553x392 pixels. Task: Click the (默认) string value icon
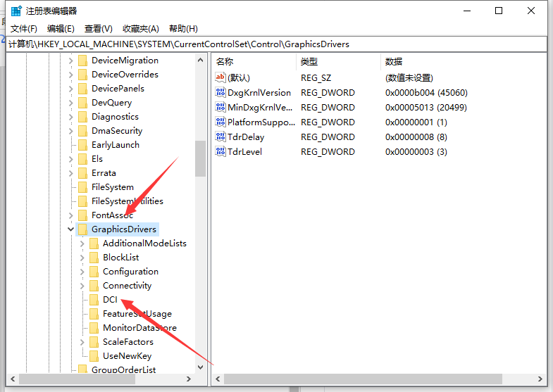220,77
